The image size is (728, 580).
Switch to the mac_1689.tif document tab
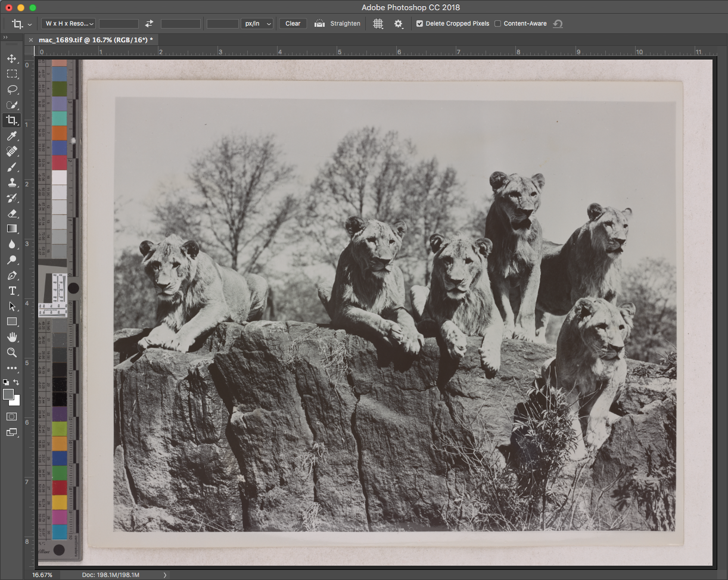(95, 40)
